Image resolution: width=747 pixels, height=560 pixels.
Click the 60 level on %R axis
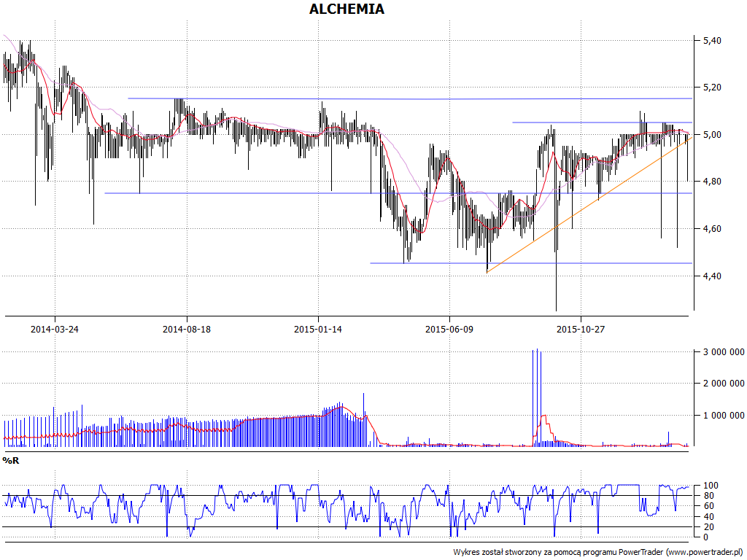point(708,506)
